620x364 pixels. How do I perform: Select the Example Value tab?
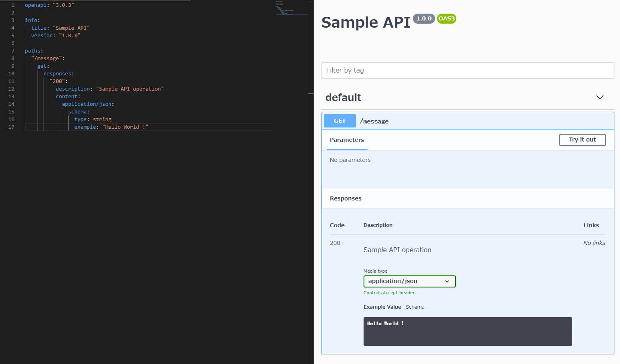point(382,307)
